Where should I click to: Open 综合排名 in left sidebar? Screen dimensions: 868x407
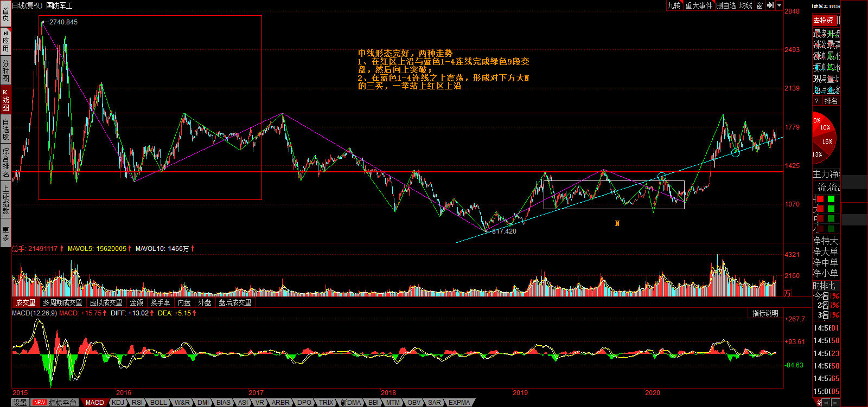(5, 163)
